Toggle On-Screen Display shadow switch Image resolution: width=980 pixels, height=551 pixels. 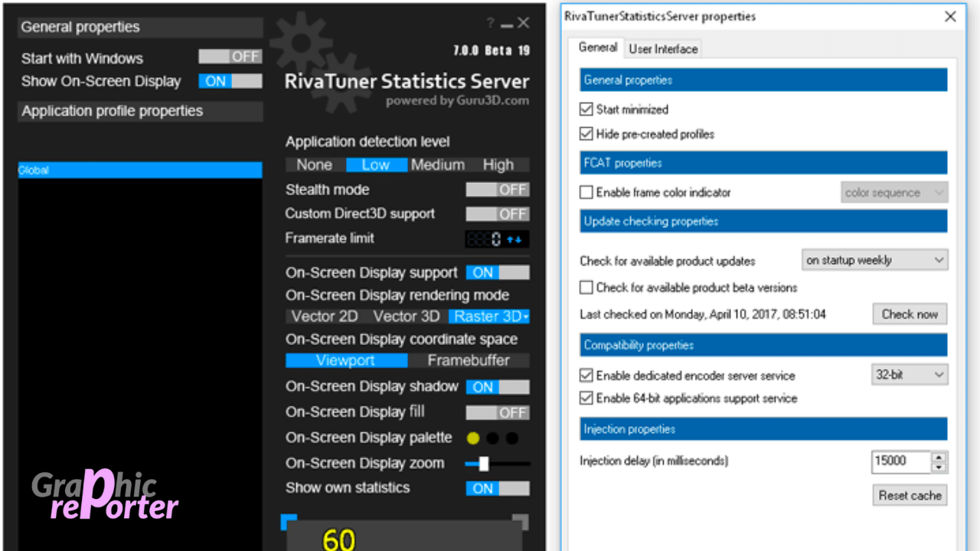point(498,387)
